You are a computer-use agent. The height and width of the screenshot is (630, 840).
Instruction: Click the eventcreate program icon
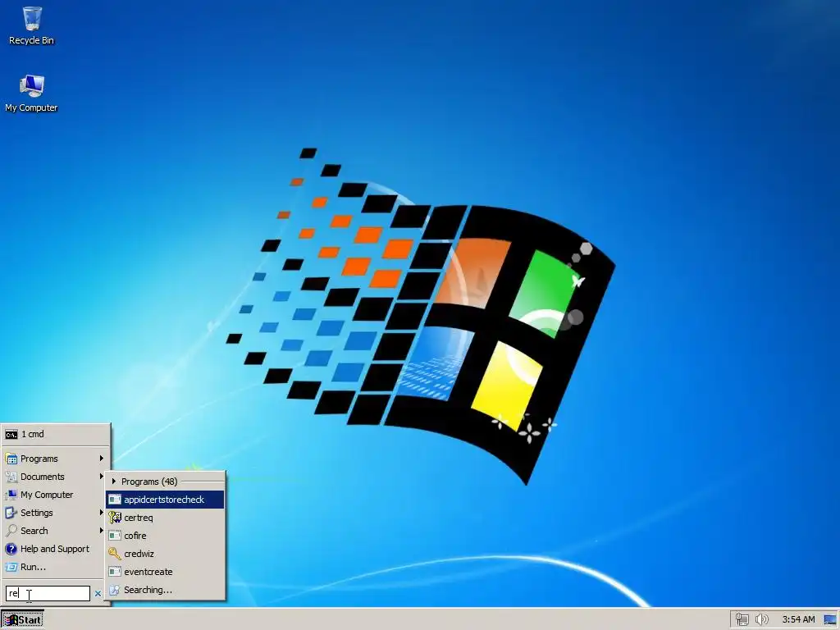pos(115,572)
